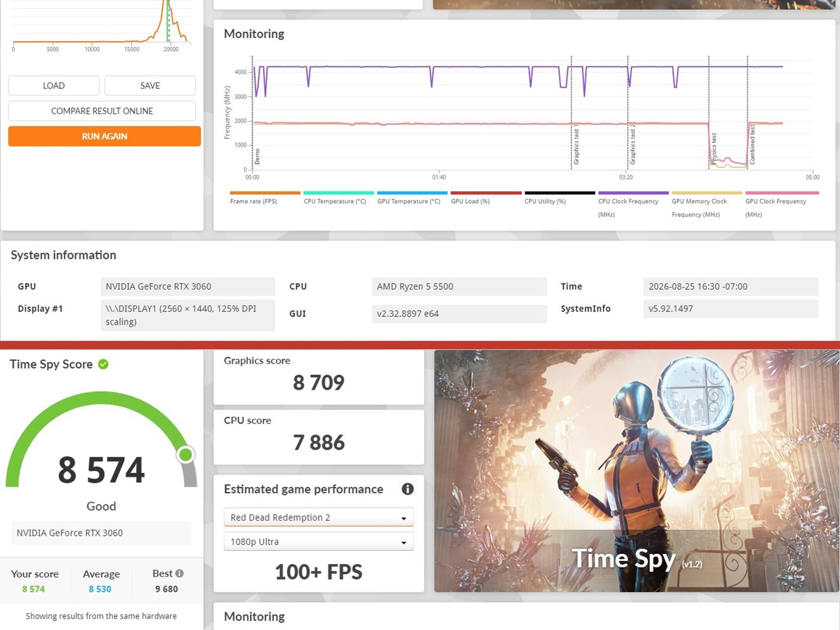Select the GPU value NVIDIA GeForce RTX 3060
Screen dimensions: 840x630
click(187, 286)
